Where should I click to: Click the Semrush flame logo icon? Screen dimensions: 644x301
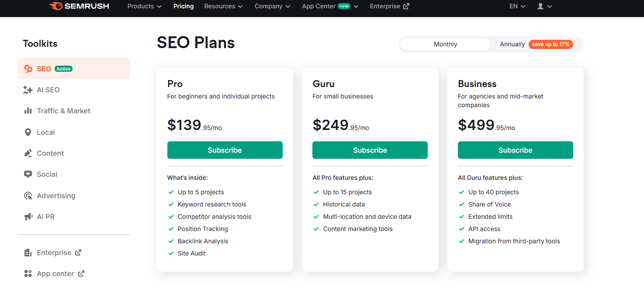[x=56, y=6]
